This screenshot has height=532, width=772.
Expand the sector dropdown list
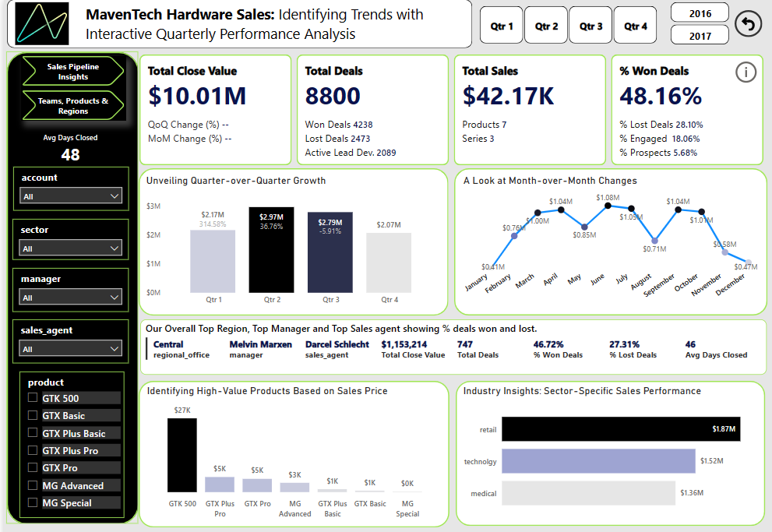tap(71, 248)
